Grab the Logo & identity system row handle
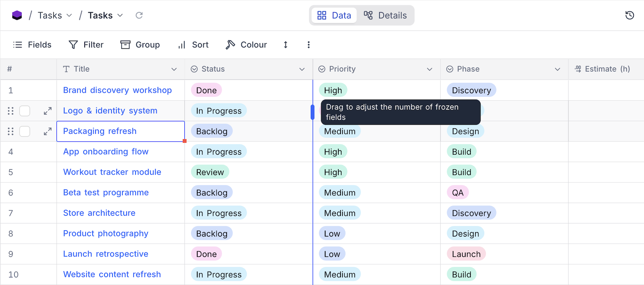 tap(11, 111)
